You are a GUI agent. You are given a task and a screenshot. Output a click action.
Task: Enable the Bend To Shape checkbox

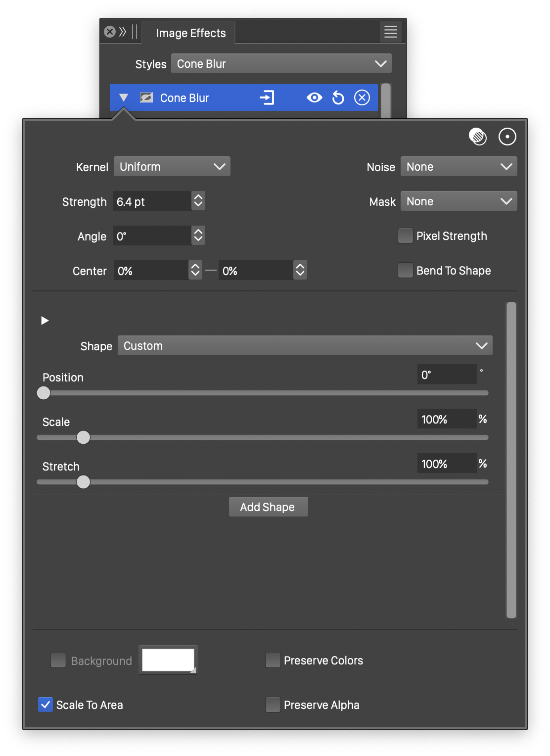pyautogui.click(x=406, y=271)
